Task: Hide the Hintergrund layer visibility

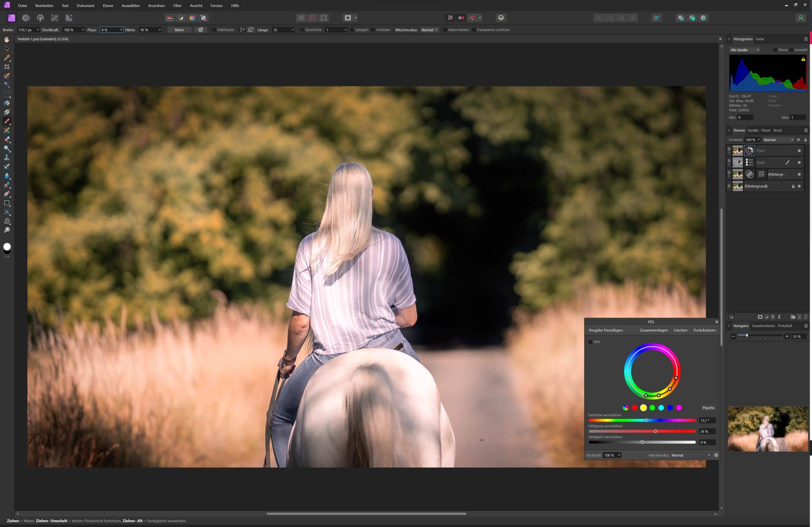Action: [x=799, y=186]
